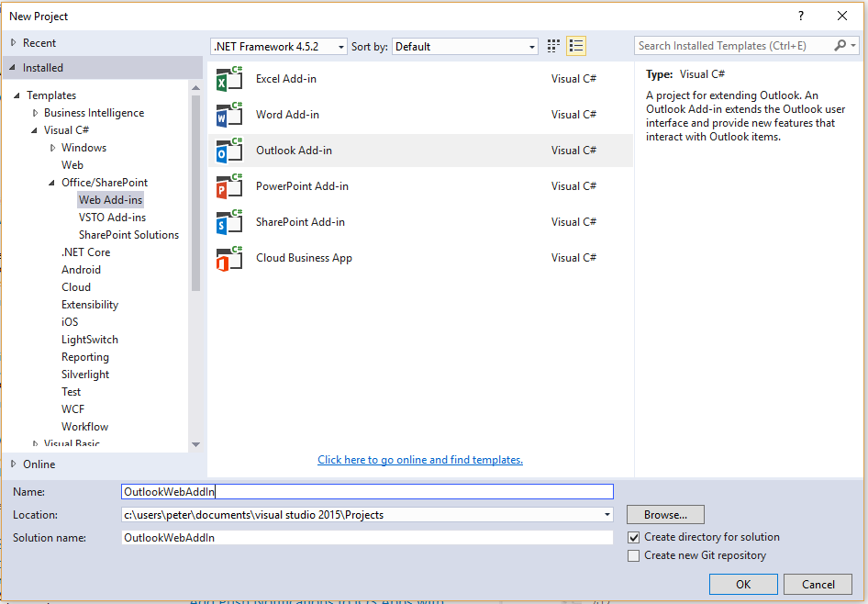Image resolution: width=868 pixels, height=604 pixels.
Task: Click the tree scroll up arrow
Action: (x=195, y=87)
